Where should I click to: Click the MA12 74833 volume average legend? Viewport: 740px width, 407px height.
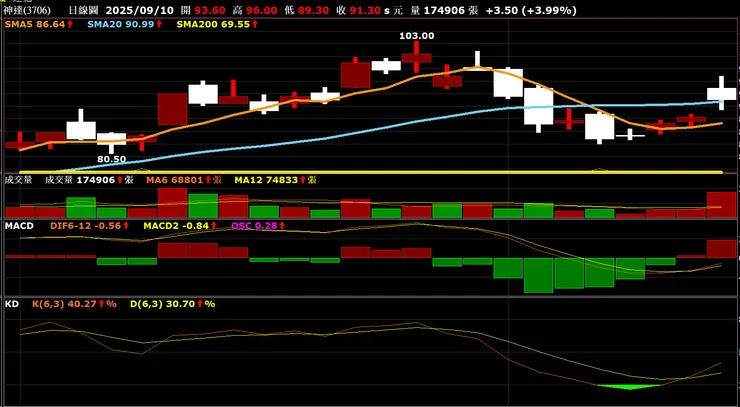(266, 180)
